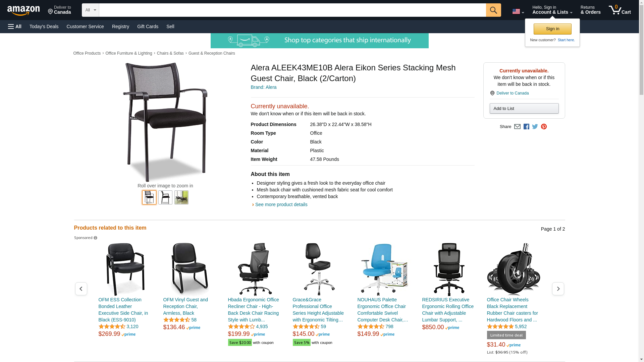Expand the search category All dropdown
The height and width of the screenshot is (362, 644).
tap(90, 10)
